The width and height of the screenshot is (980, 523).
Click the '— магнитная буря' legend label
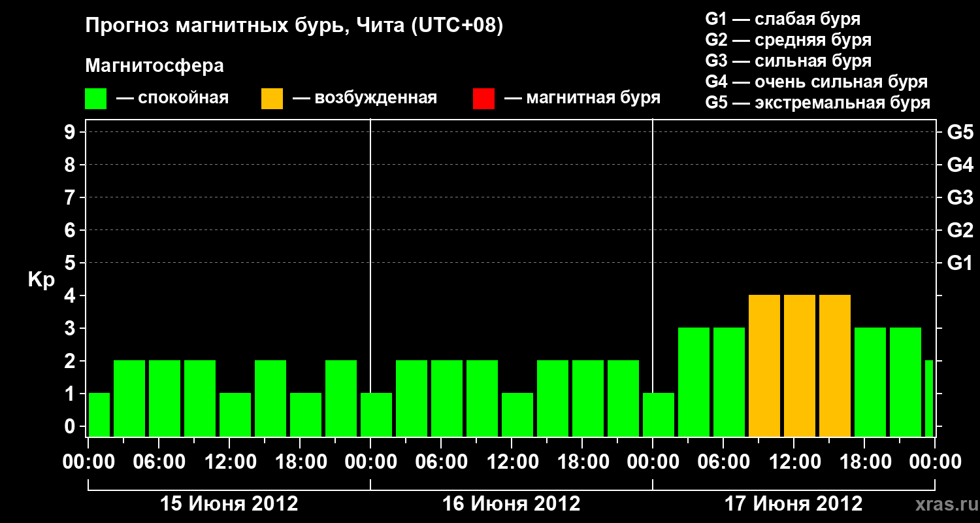[582, 98]
